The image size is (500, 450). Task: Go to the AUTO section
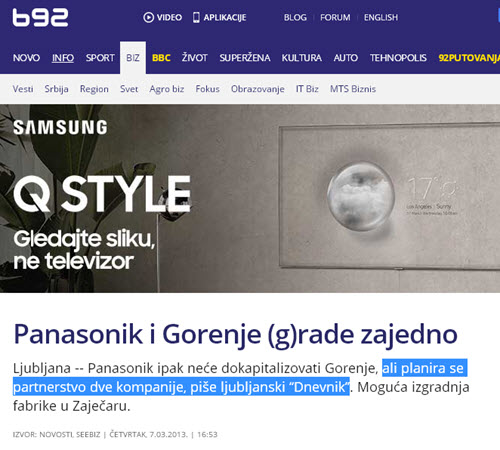346,58
